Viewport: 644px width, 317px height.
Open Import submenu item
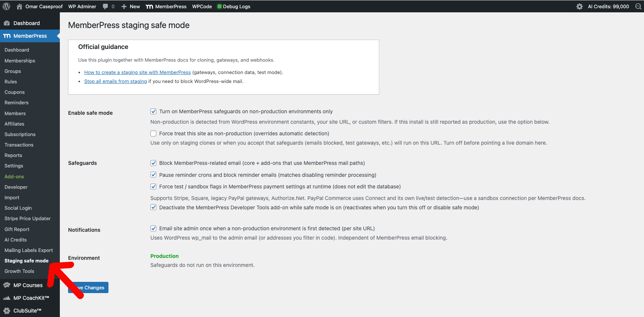coord(12,197)
